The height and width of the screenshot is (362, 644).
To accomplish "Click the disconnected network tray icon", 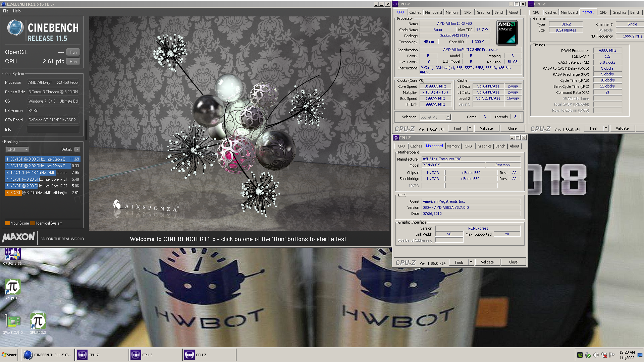I will pos(604,355).
